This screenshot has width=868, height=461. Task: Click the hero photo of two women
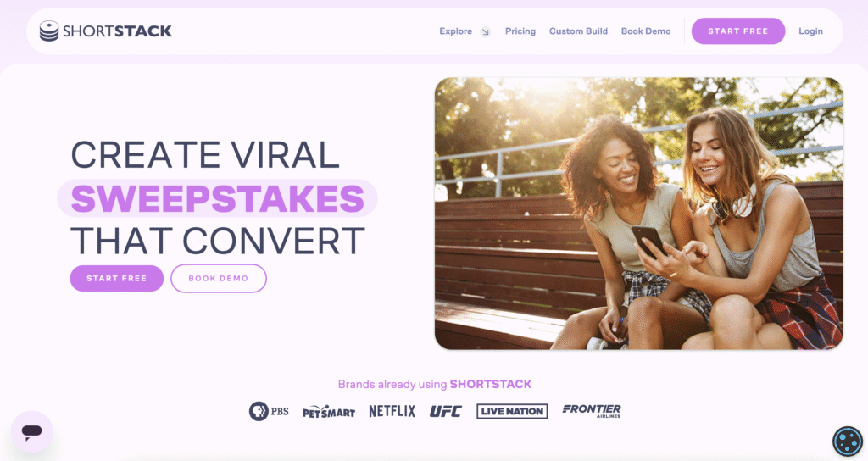[x=639, y=214]
